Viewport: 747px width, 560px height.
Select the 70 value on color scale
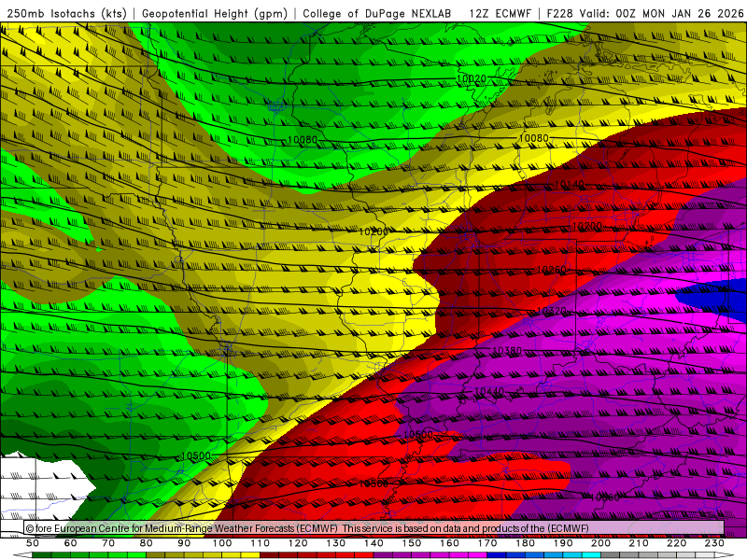coord(108,543)
